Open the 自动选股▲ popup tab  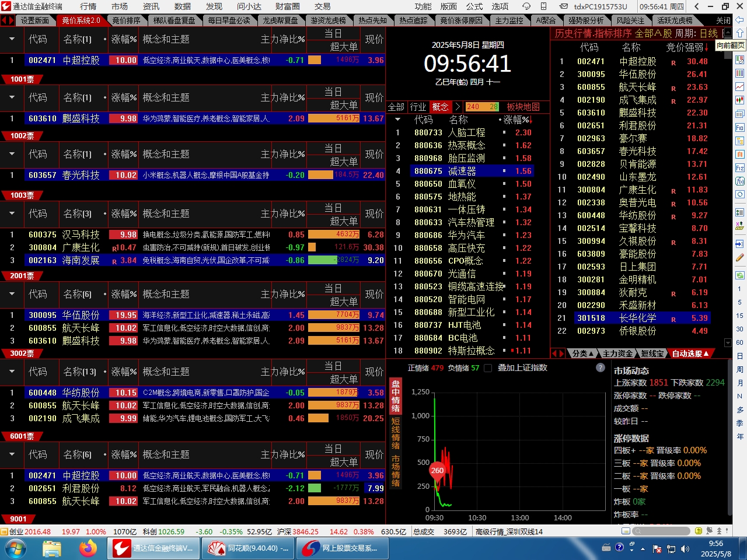(x=690, y=353)
